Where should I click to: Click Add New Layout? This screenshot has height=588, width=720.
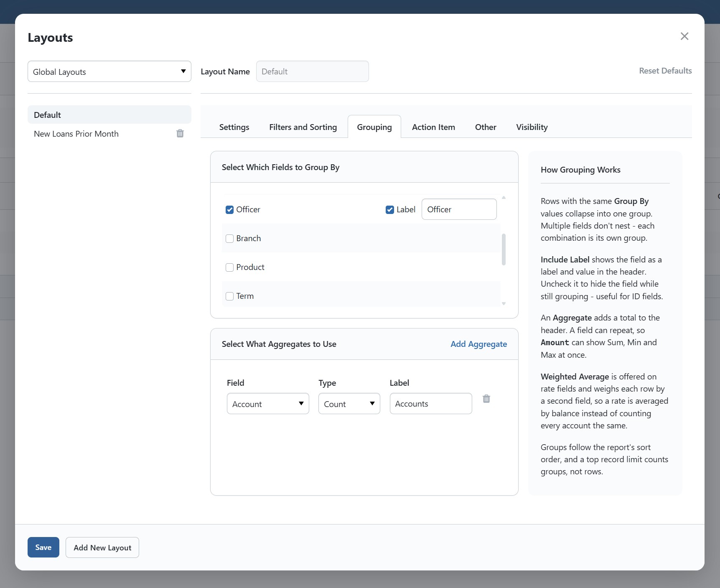(102, 547)
